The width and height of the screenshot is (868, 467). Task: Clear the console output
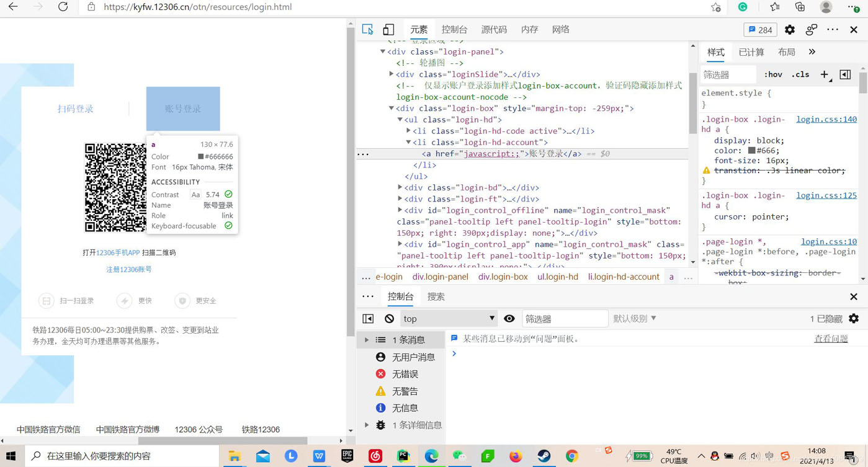click(388, 318)
